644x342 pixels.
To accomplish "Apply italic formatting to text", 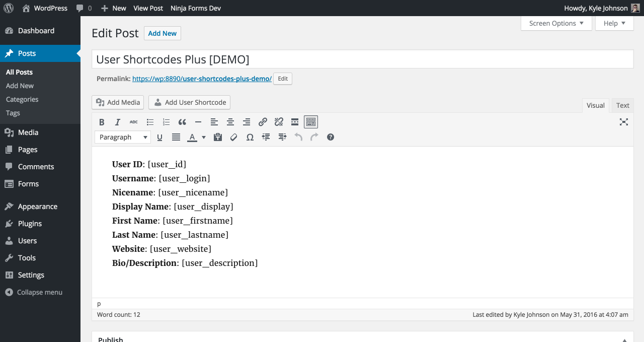I will (x=118, y=122).
